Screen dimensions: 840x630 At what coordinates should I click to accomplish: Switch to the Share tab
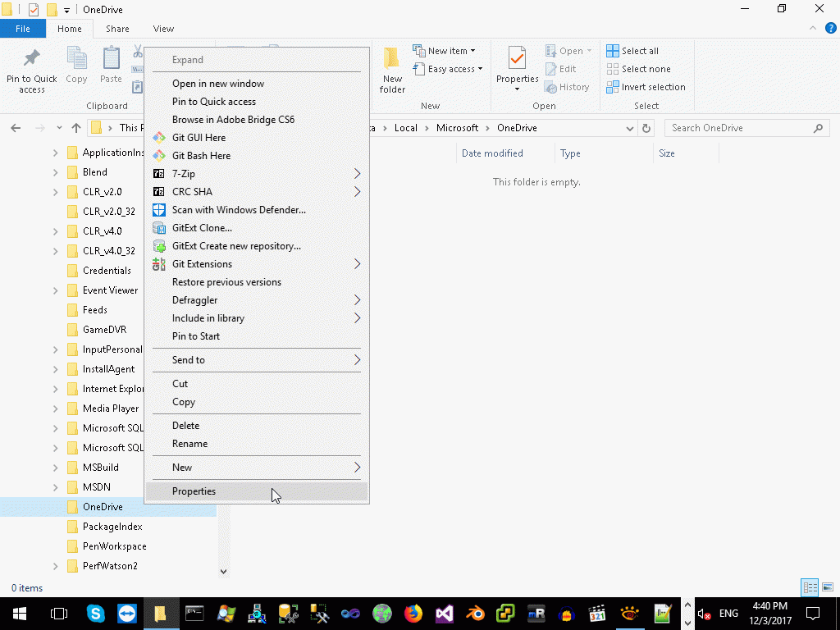(117, 29)
